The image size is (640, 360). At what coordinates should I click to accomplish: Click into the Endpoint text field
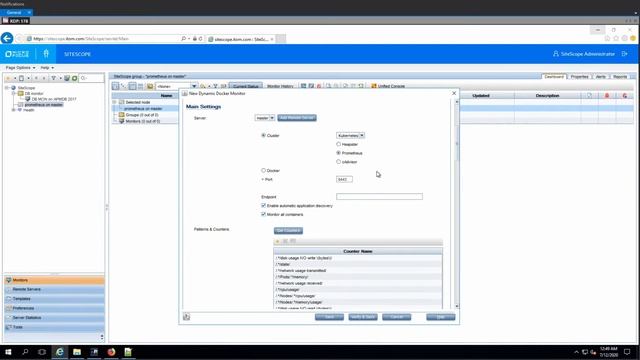coord(379,196)
